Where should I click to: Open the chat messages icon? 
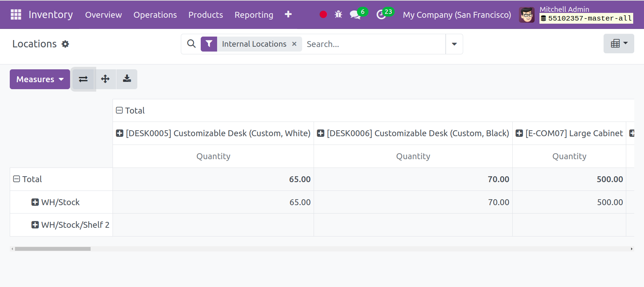[x=355, y=15]
